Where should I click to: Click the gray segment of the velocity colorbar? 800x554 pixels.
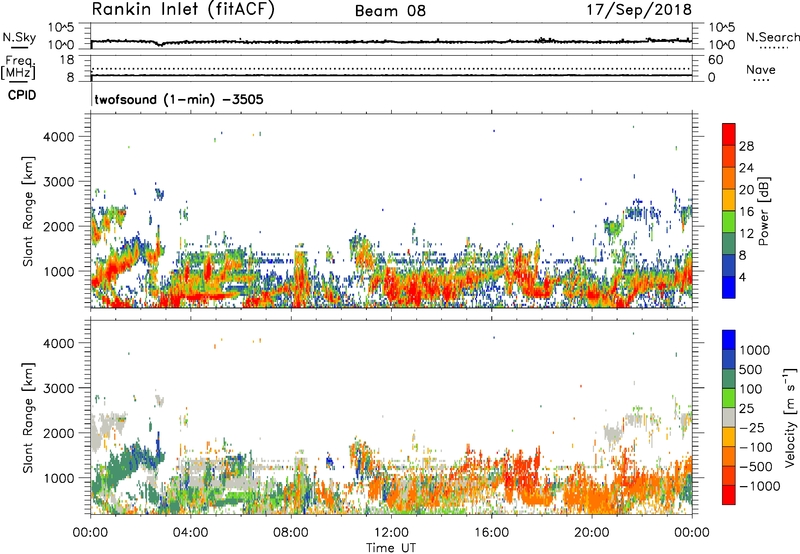pos(729,417)
